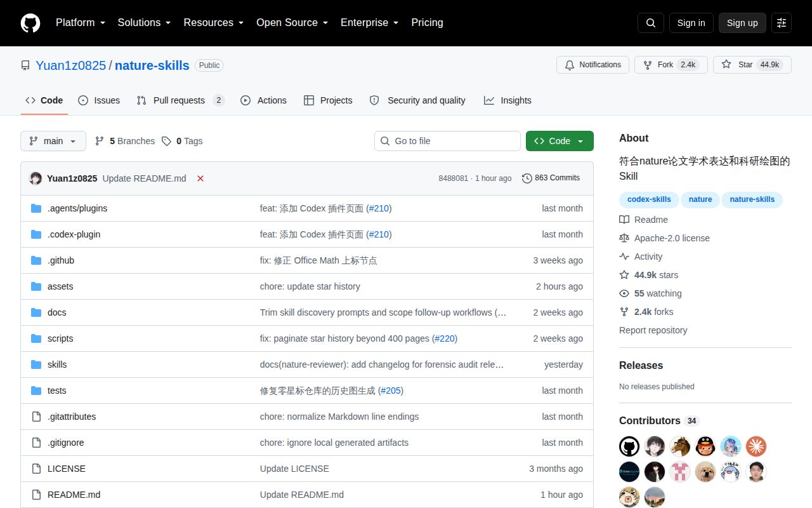The width and height of the screenshot is (812, 508).
Task: Click the .github folder icon
Action: point(36,260)
